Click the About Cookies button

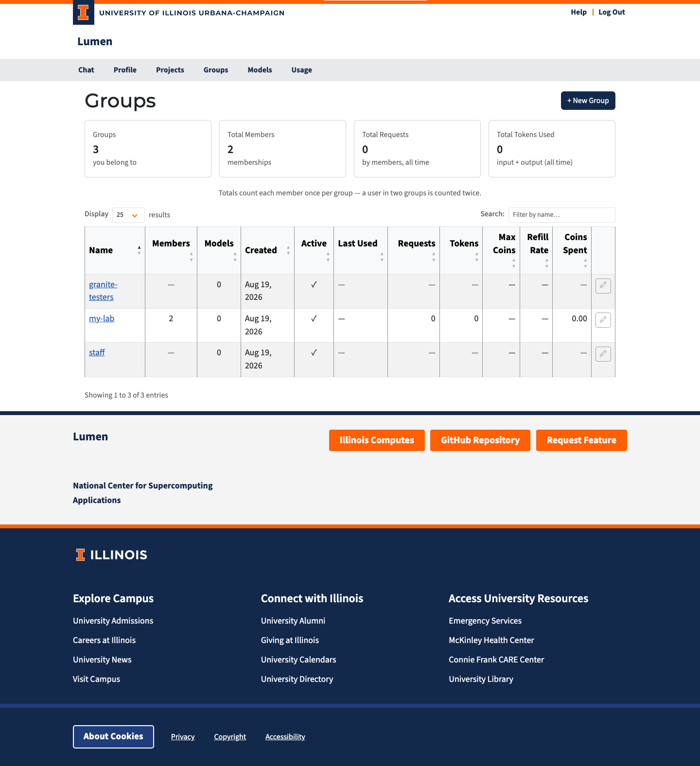[x=113, y=737]
